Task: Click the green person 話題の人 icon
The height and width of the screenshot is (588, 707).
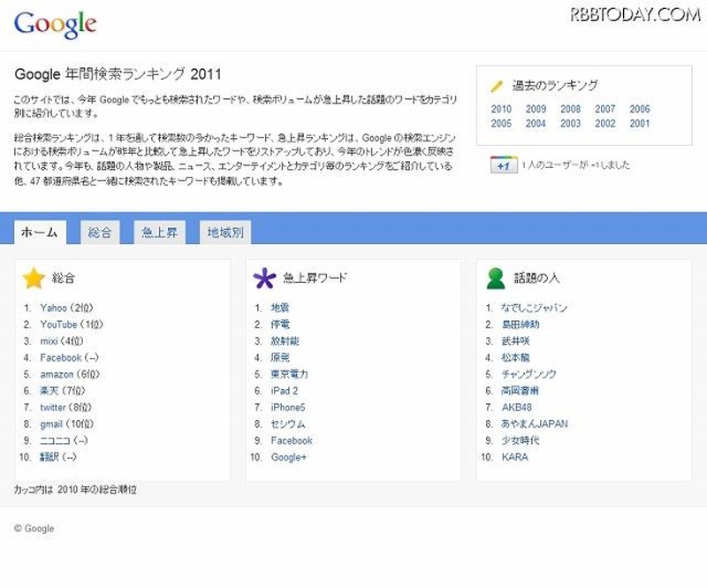Action: [x=496, y=279]
